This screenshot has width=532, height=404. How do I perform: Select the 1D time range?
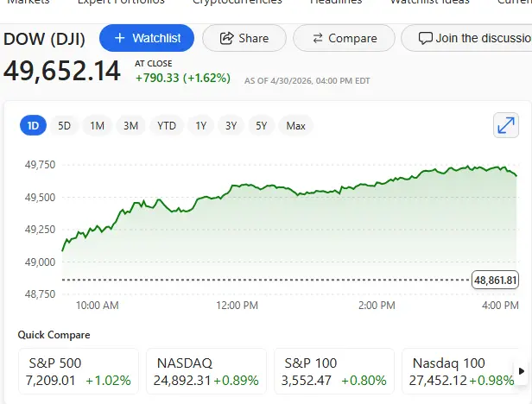click(34, 126)
